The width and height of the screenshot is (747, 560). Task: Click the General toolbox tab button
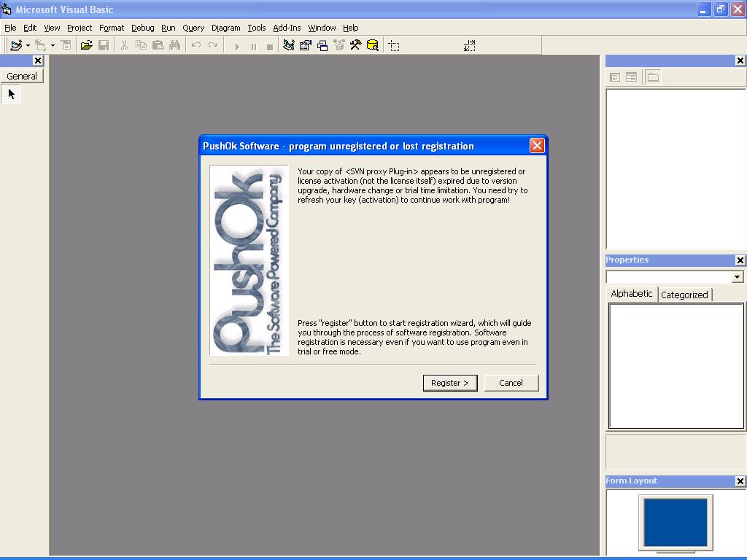point(22,76)
